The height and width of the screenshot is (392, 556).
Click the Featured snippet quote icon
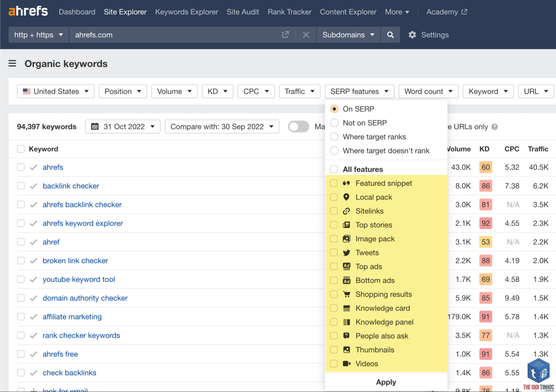pyautogui.click(x=346, y=183)
